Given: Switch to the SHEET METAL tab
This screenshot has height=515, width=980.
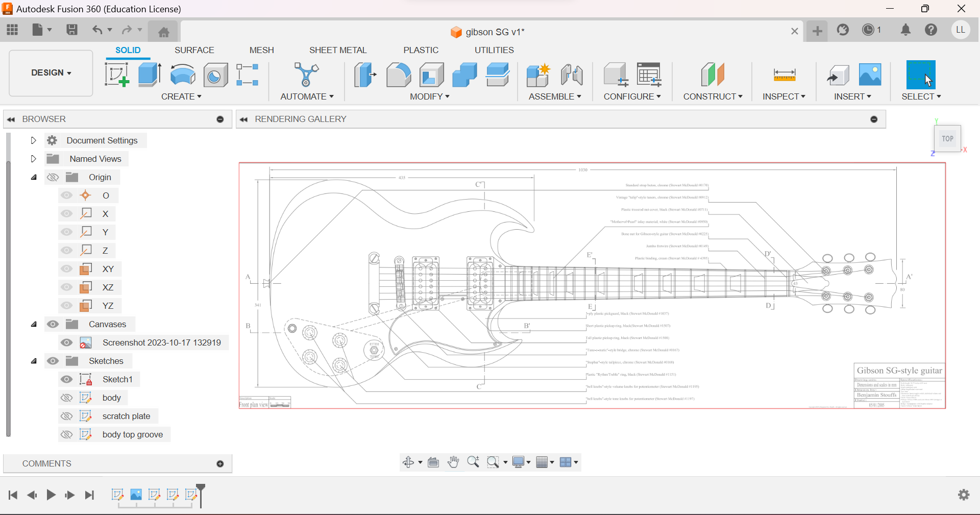Looking at the screenshot, I should [338, 50].
